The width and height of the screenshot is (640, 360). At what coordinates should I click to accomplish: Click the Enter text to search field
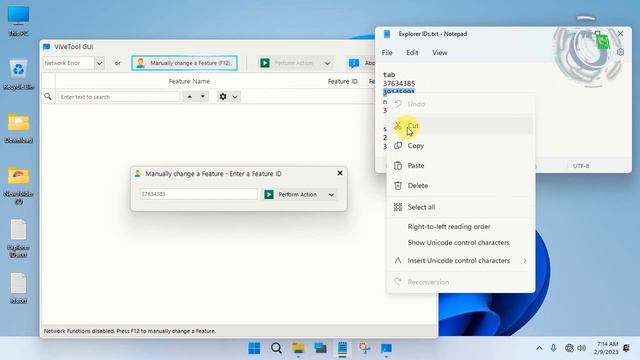point(119,97)
